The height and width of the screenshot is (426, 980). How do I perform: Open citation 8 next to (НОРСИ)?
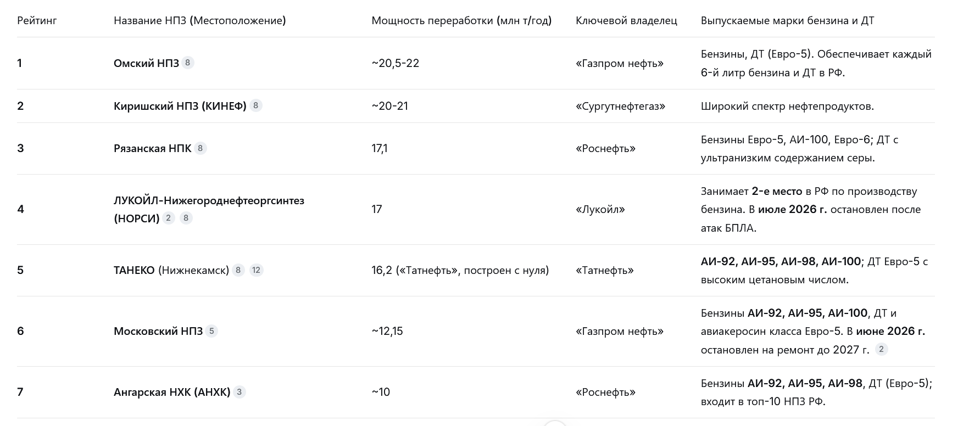click(186, 218)
